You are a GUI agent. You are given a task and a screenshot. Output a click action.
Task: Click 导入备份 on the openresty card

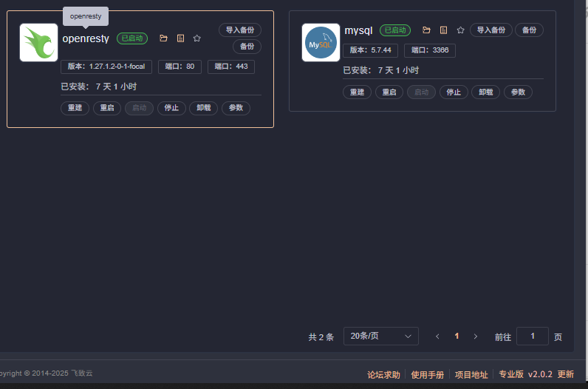point(240,30)
